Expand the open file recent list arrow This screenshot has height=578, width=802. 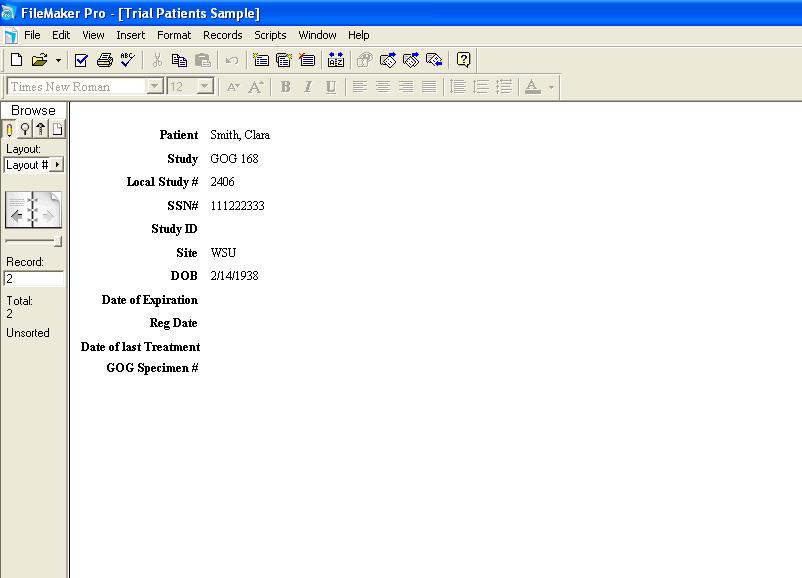click(58, 60)
